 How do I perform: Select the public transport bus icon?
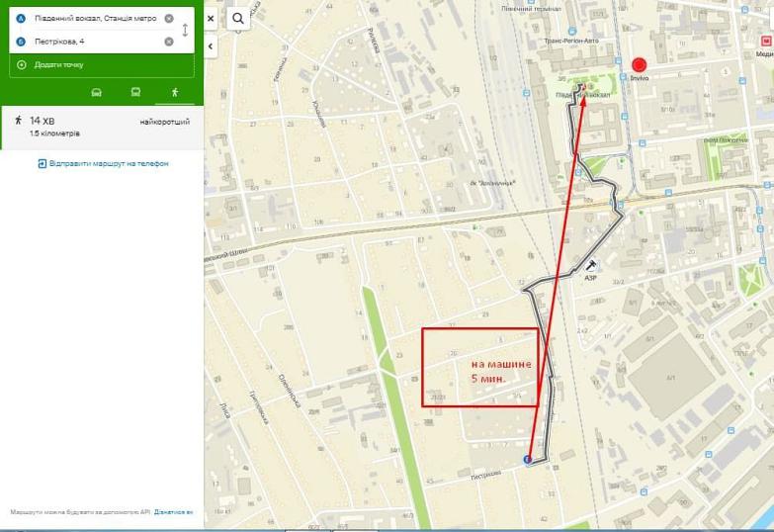tap(135, 92)
